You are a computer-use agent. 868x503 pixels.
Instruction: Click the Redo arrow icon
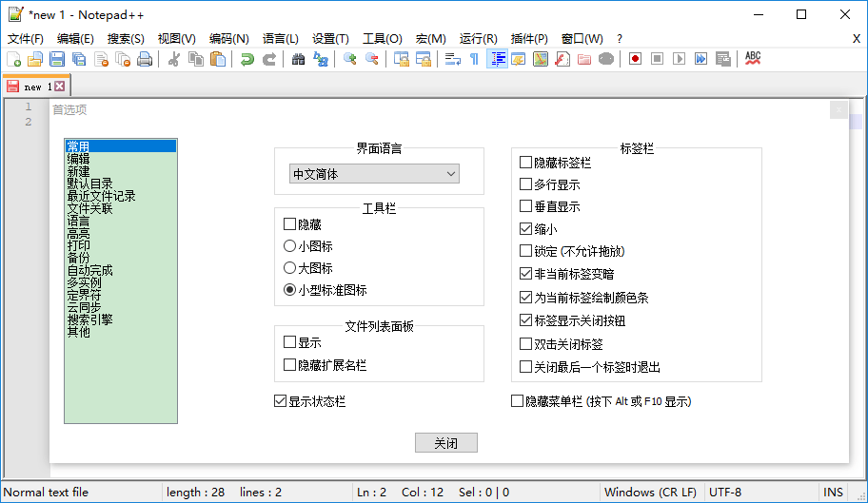point(269,59)
